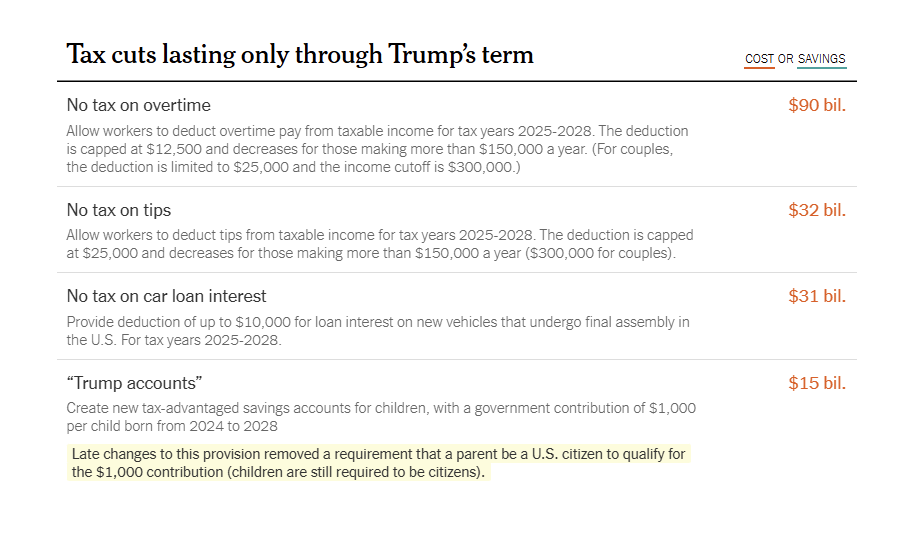Select the "Trump accounts" heading
Screen dimensions: 923x533
tap(134, 383)
